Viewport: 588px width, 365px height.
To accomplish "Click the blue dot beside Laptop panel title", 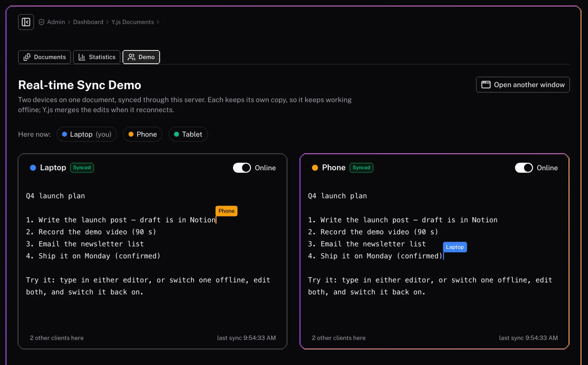I will coord(33,168).
